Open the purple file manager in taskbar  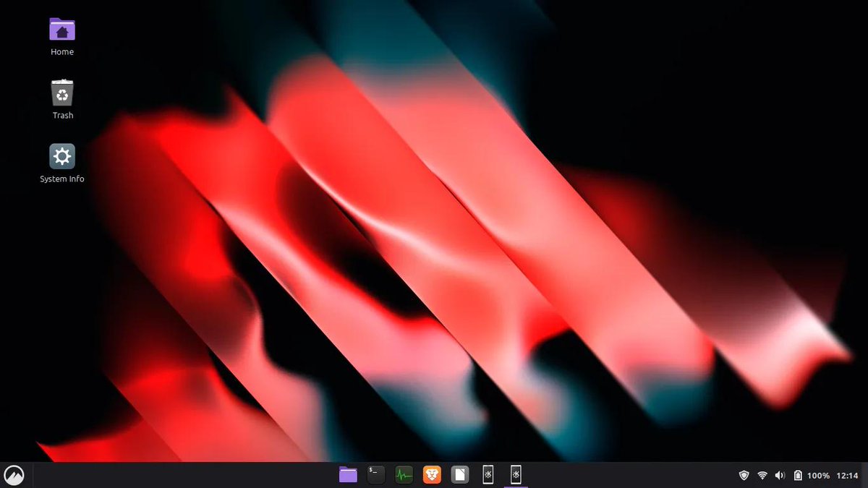(x=348, y=475)
